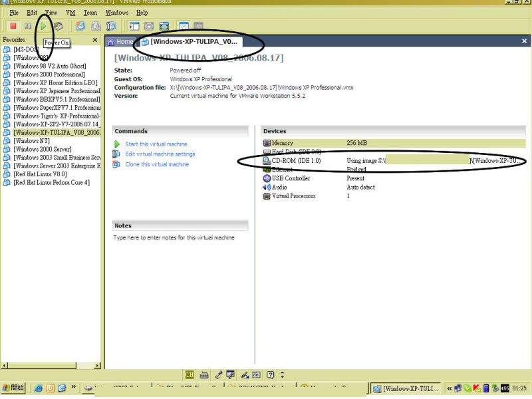The height and width of the screenshot is (399, 532).
Task: Select the Audio device row
Action: [394, 187]
